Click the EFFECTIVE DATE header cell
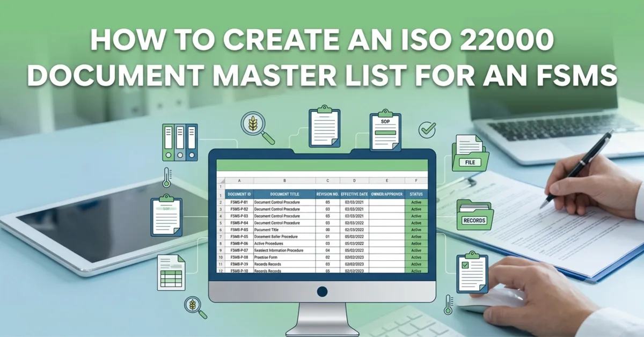644x337 pixels. (x=354, y=194)
